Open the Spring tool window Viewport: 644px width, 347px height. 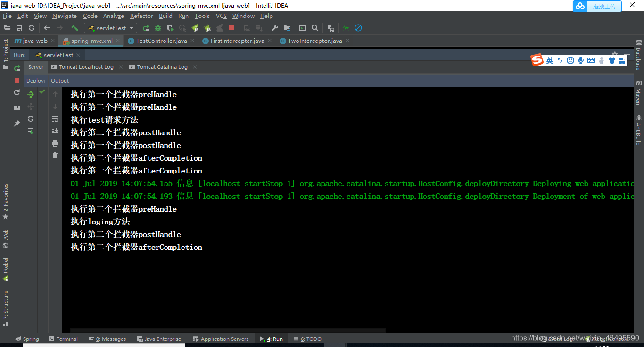pos(27,339)
